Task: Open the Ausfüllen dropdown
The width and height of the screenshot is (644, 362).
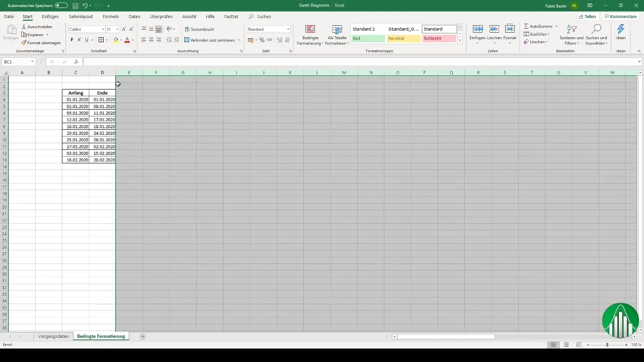Action: click(x=536, y=34)
